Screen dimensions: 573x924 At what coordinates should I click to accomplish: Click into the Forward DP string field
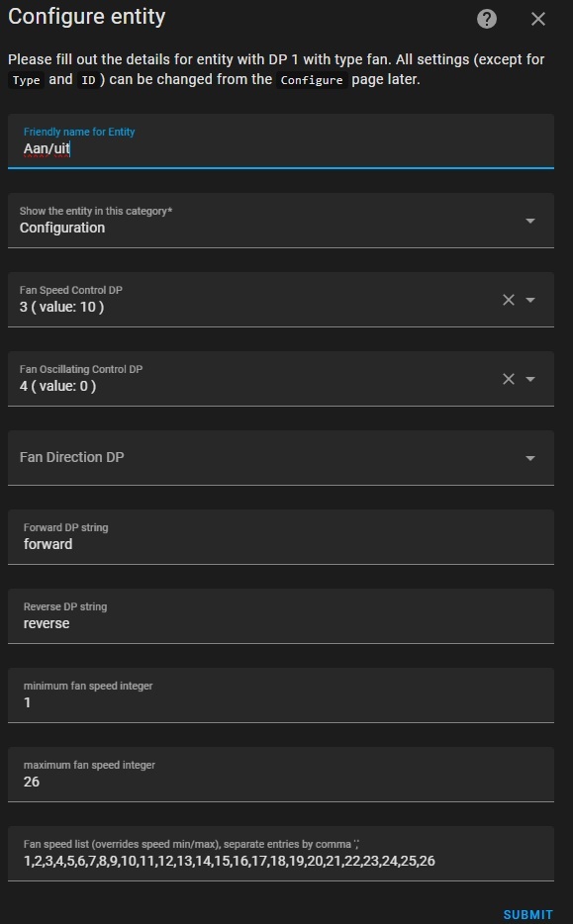[x=281, y=537]
